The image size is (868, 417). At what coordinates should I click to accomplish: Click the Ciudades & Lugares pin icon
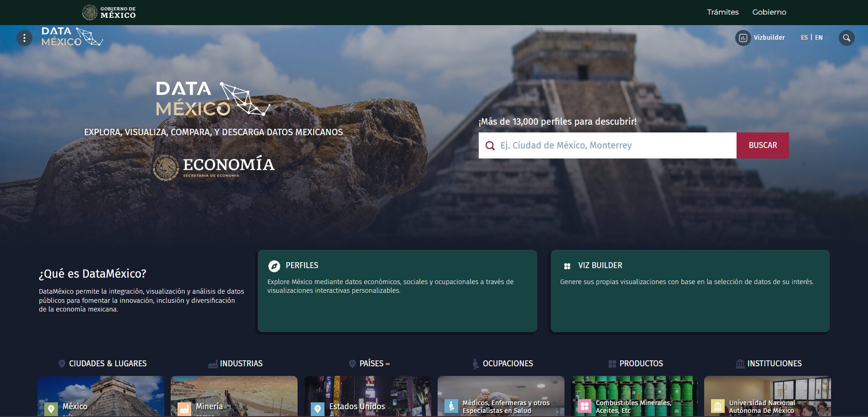[62, 364]
